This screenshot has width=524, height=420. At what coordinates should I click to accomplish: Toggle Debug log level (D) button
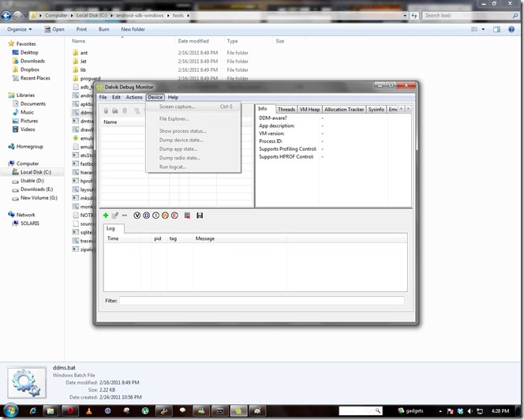coord(146,216)
